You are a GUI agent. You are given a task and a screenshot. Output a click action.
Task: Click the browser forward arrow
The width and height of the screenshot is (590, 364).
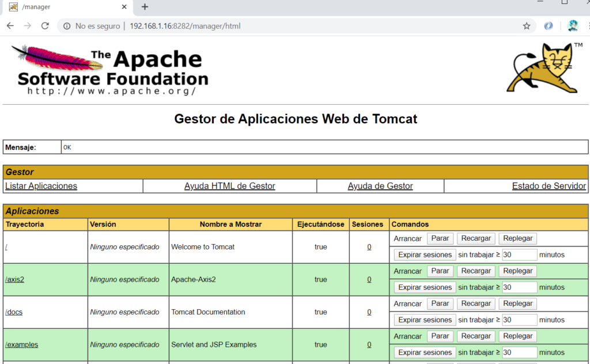point(28,26)
